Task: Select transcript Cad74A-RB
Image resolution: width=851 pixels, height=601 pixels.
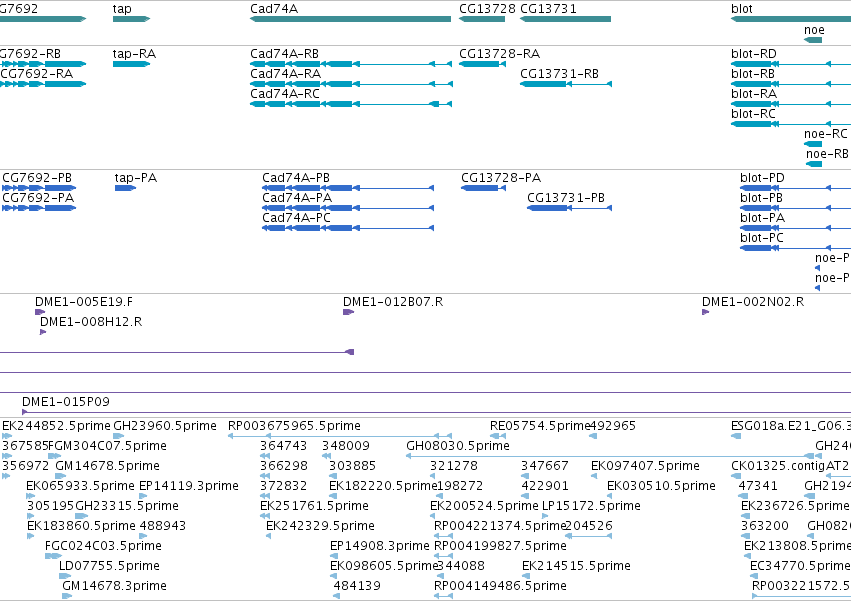Action: [284, 54]
